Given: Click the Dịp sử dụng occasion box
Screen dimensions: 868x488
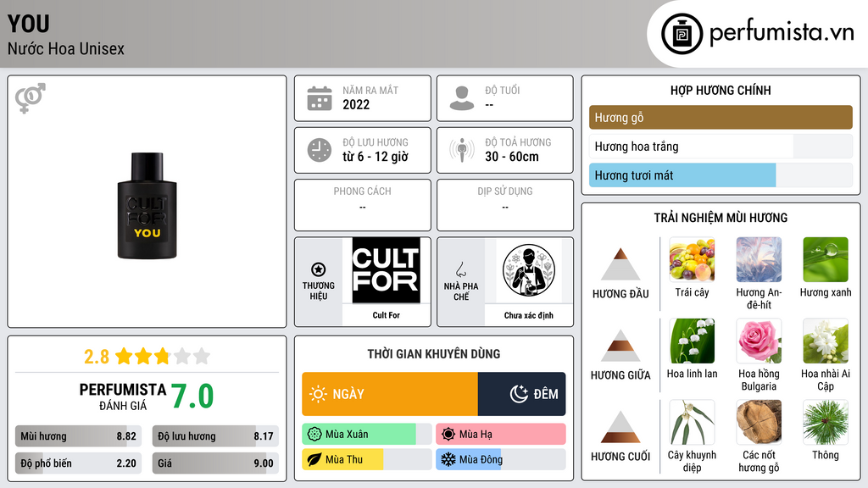Looking at the screenshot, I should (x=505, y=205).
